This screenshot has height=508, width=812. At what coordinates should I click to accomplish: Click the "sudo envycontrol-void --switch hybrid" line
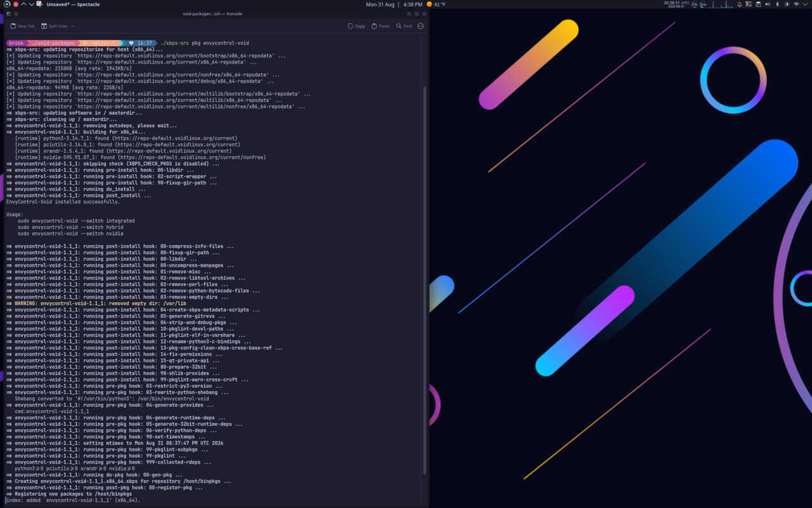(x=70, y=227)
